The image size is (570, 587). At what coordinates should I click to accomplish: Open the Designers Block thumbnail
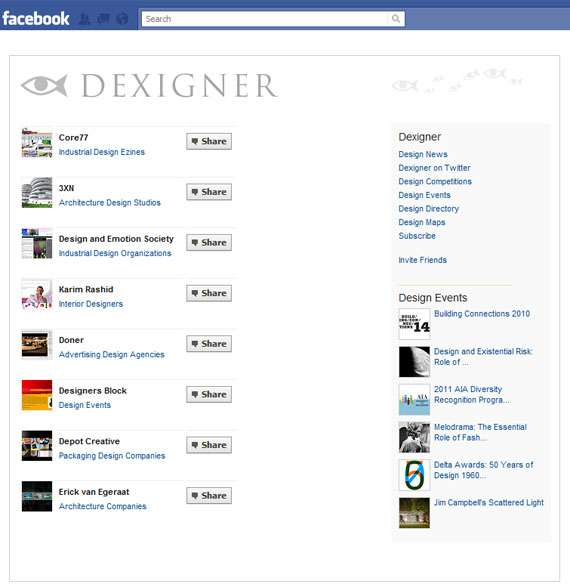point(37,395)
